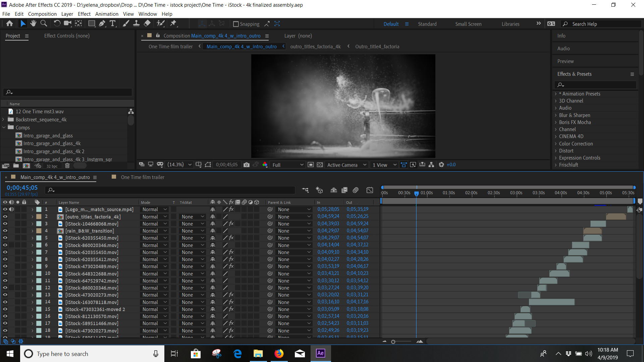Screen dimensions: 644x362
Task: Choose the Puppet Pin tool
Action: pyautogui.click(x=173, y=23)
